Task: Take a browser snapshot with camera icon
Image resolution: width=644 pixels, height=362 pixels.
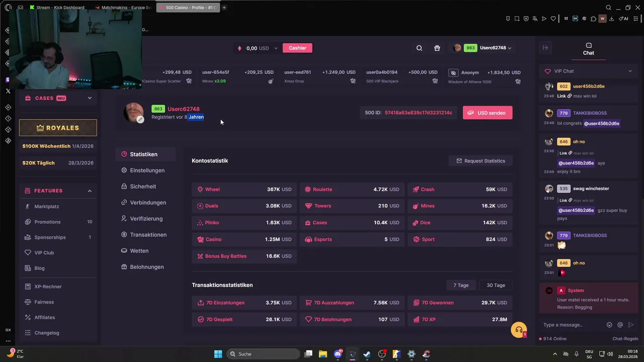Action: [x=517, y=19]
